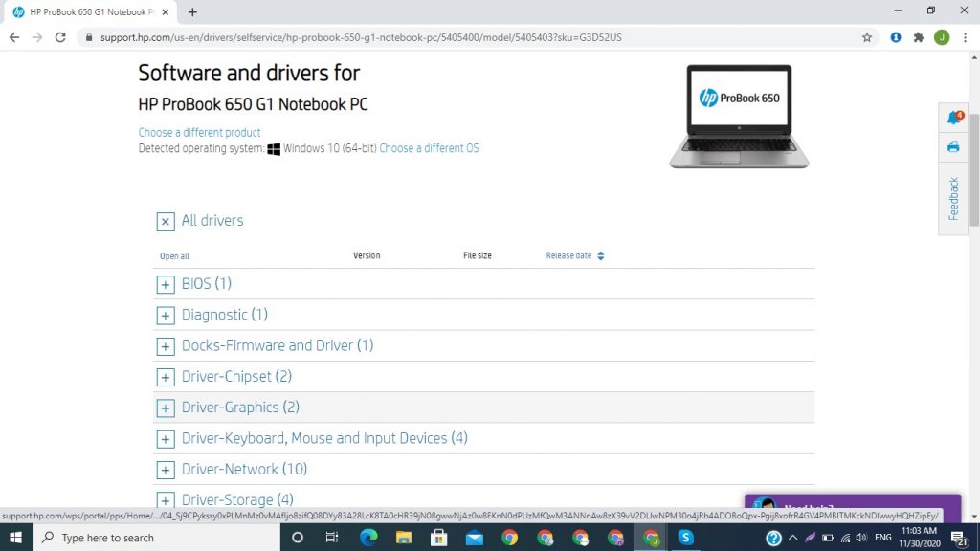Click the Choose a different OS link
This screenshot has height=551, width=980.
[x=429, y=149]
